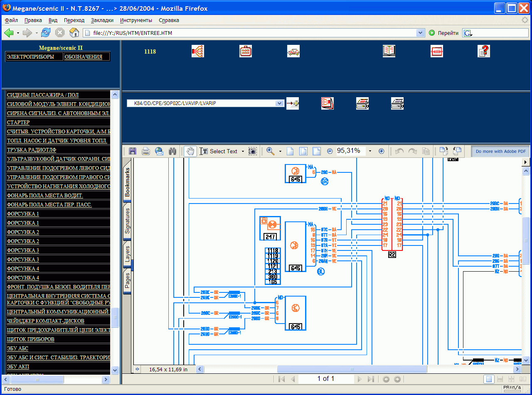Click the СТАРТЕР link in the sidebar
The width and height of the screenshot is (532, 395).
click(x=17, y=122)
